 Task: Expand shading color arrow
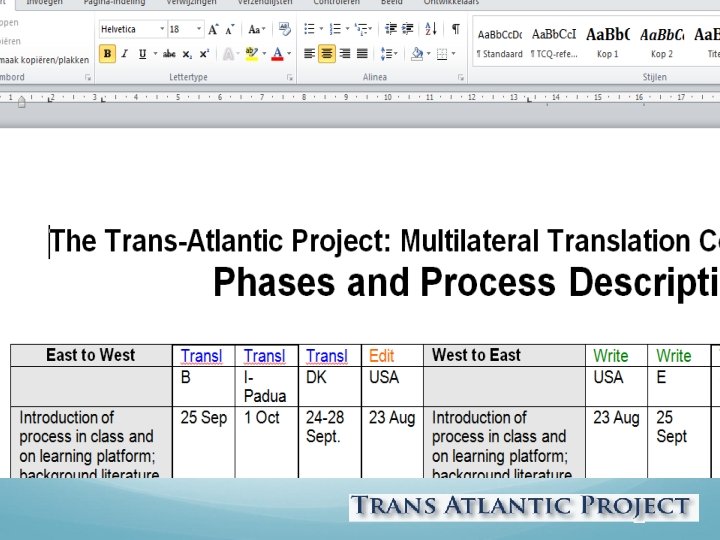point(428,54)
